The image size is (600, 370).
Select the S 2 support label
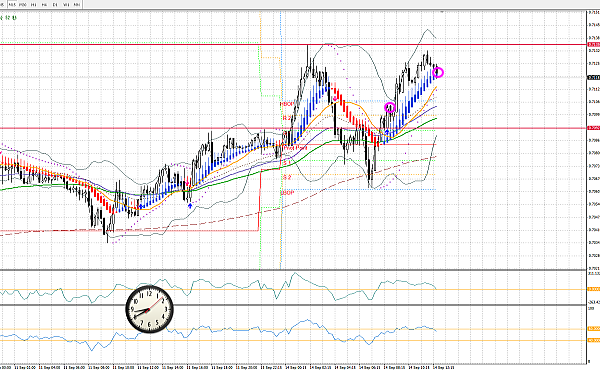[287, 177]
